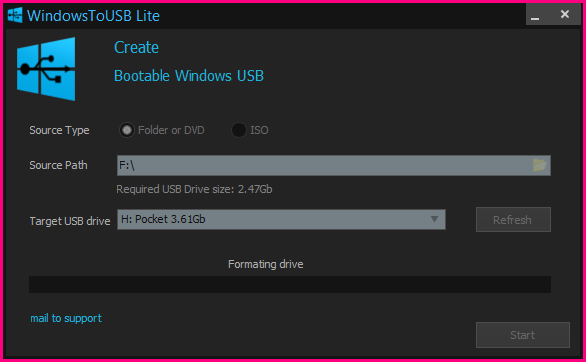Image resolution: width=586 pixels, height=362 pixels.
Task: Click the Start button
Action: click(523, 335)
